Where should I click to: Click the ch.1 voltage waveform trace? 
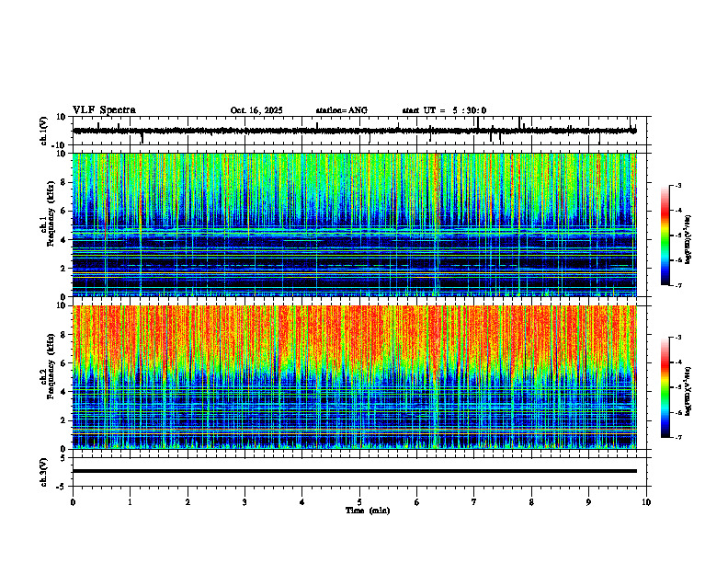coord(355,131)
